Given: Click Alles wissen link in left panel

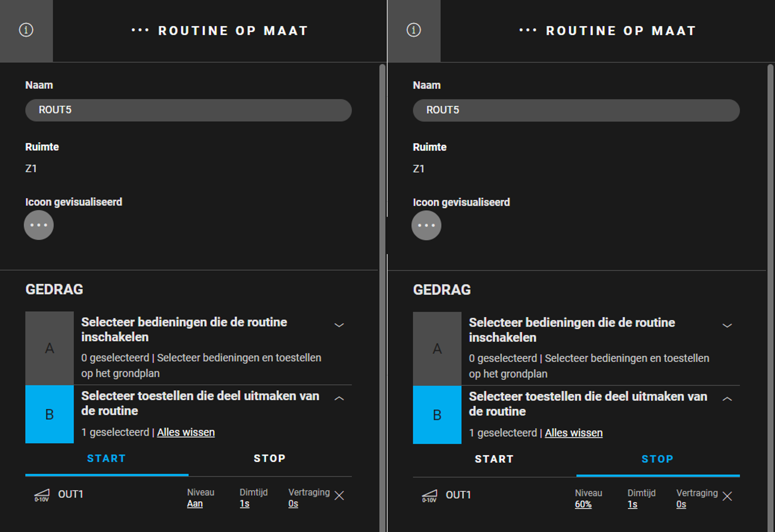Looking at the screenshot, I should tap(186, 432).
